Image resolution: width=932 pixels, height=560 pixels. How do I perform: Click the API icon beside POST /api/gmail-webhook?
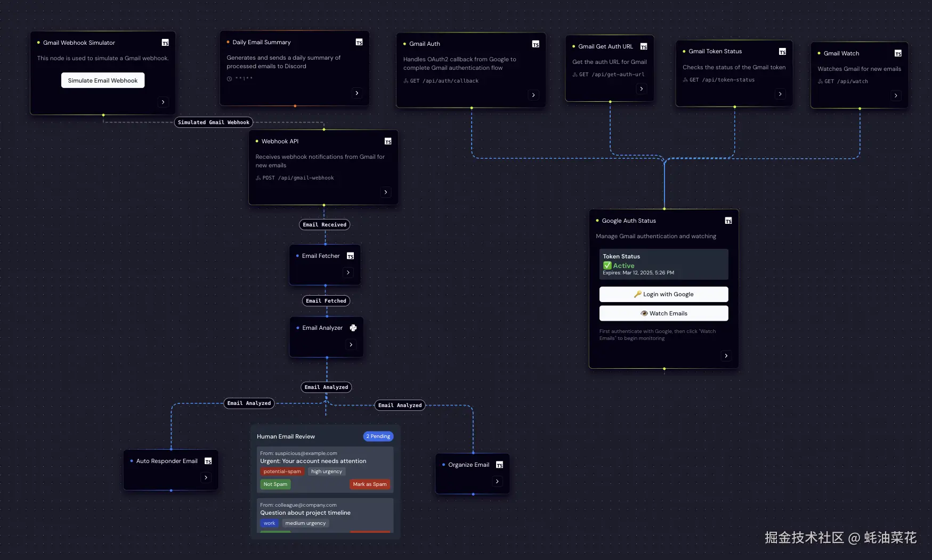(x=258, y=177)
